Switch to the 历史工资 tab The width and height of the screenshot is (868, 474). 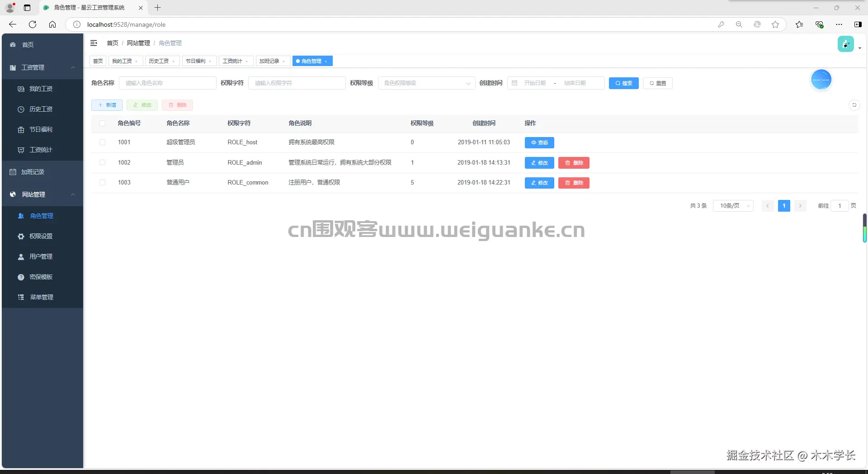[x=159, y=61]
